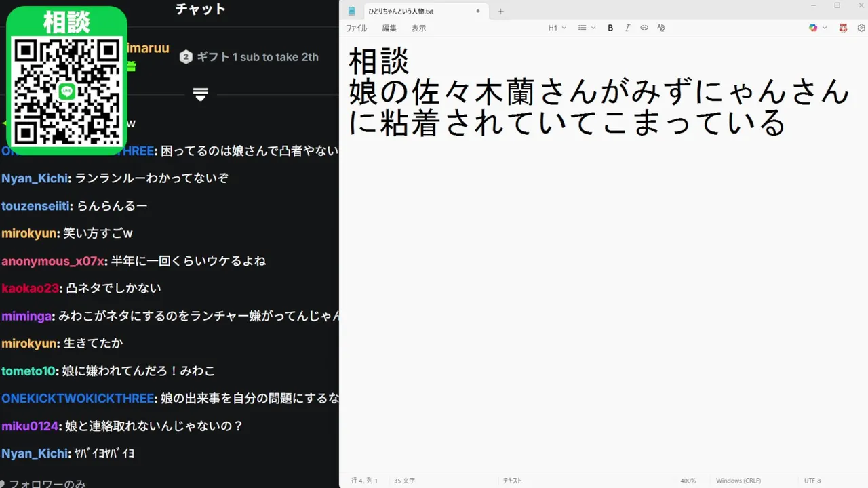The height and width of the screenshot is (488, 868).
Task: Click chat message 凸ネタでしかない
Action: pyautogui.click(x=113, y=288)
